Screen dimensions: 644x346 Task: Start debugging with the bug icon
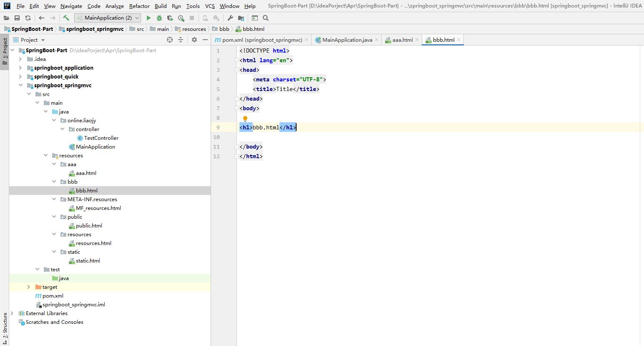(x=159, y=18)
